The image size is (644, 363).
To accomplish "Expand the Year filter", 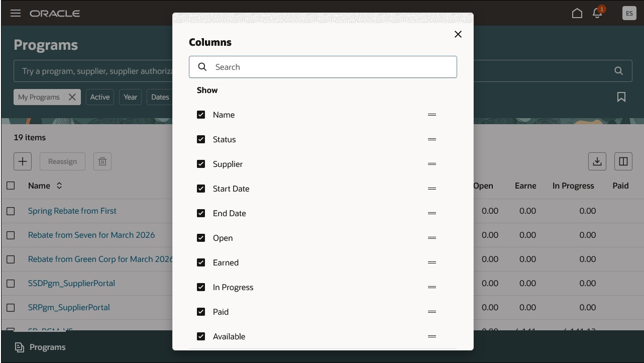I will click(130, 97).
